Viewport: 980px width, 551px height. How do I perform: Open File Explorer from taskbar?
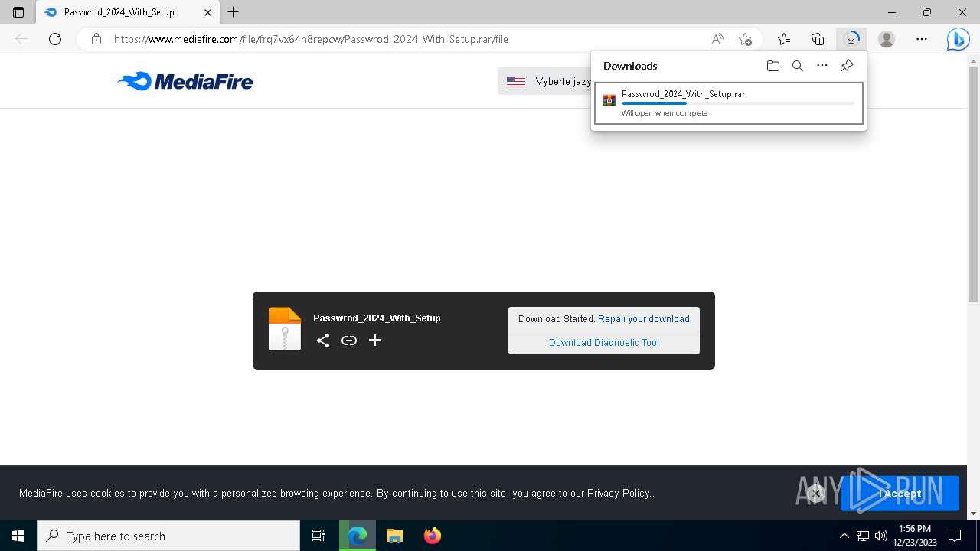coord(395,536)
